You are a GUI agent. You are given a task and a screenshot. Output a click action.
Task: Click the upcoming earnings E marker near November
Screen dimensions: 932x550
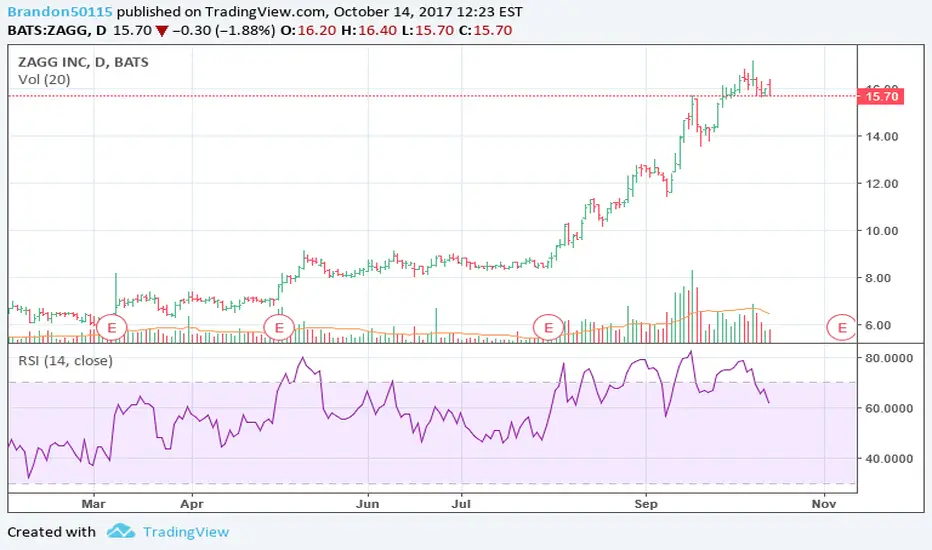pos(842,328)
